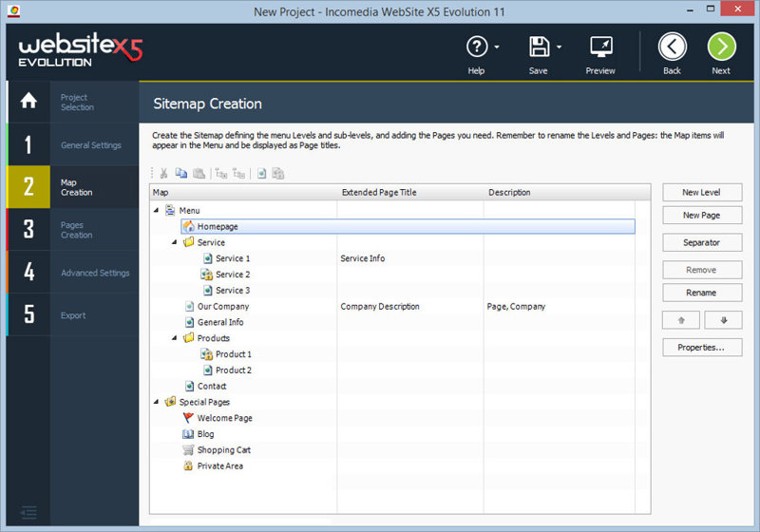Open step 5 Export in sidebar

[73, 315]
